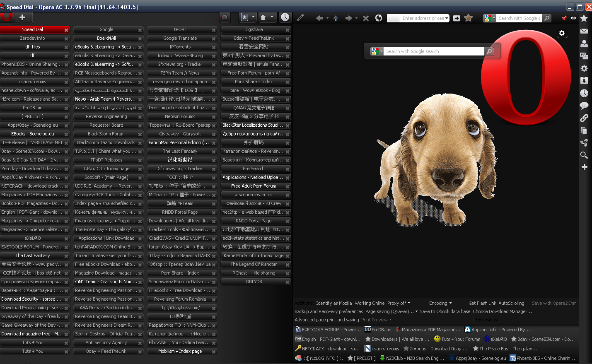Open the closed tabs trash icon
Screen dimensions: 592x364
point(263,17)
